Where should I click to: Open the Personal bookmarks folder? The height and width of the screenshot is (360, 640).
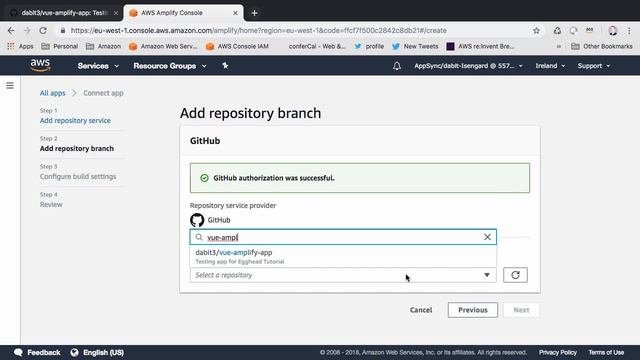click(x=60, y=47)
